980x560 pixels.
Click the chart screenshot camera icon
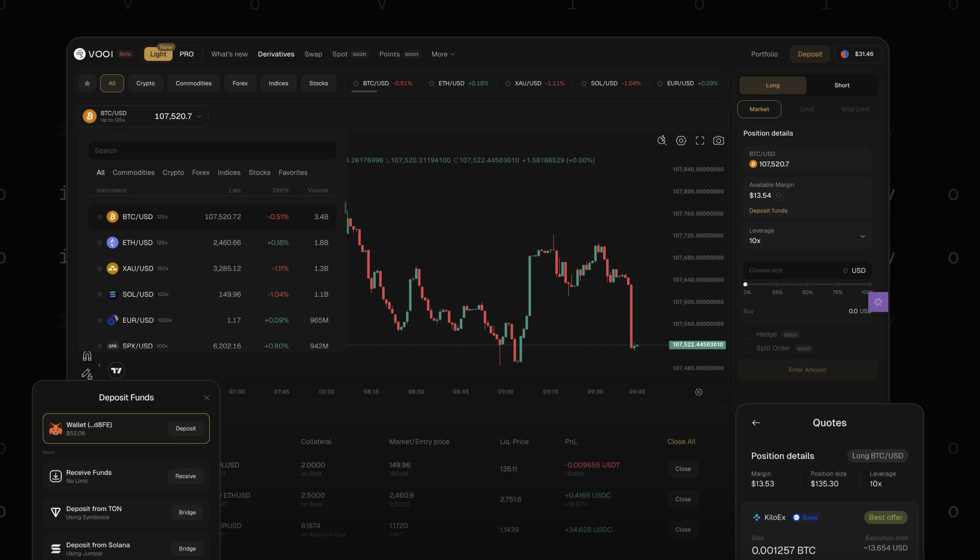tap(718, 141)
